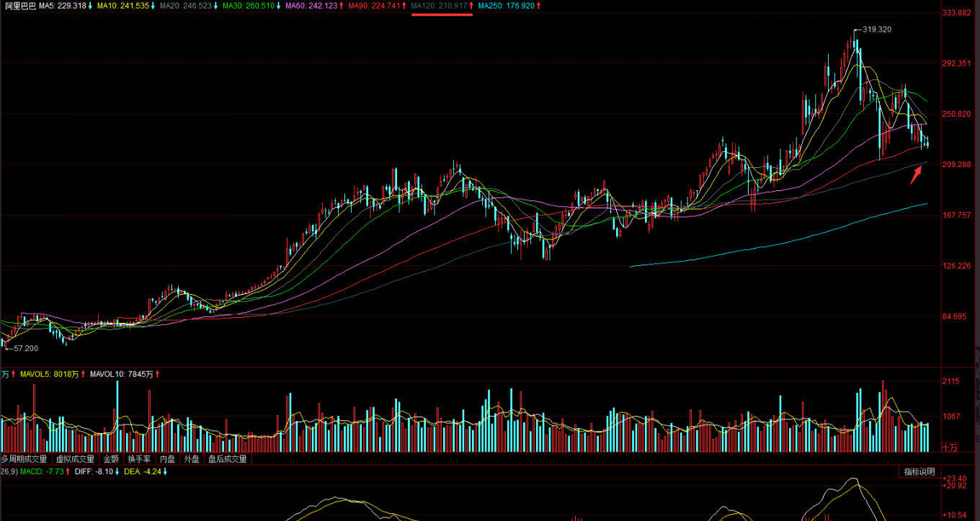980x521 pixels.
Task: Click the 指标说明 button
Action: pyautogui.click(x=919, y=472)
